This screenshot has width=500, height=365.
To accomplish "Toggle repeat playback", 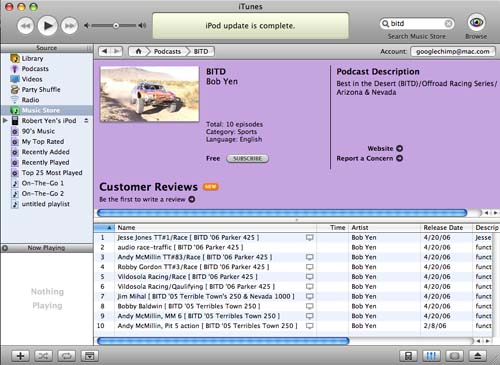I will 66,356.
